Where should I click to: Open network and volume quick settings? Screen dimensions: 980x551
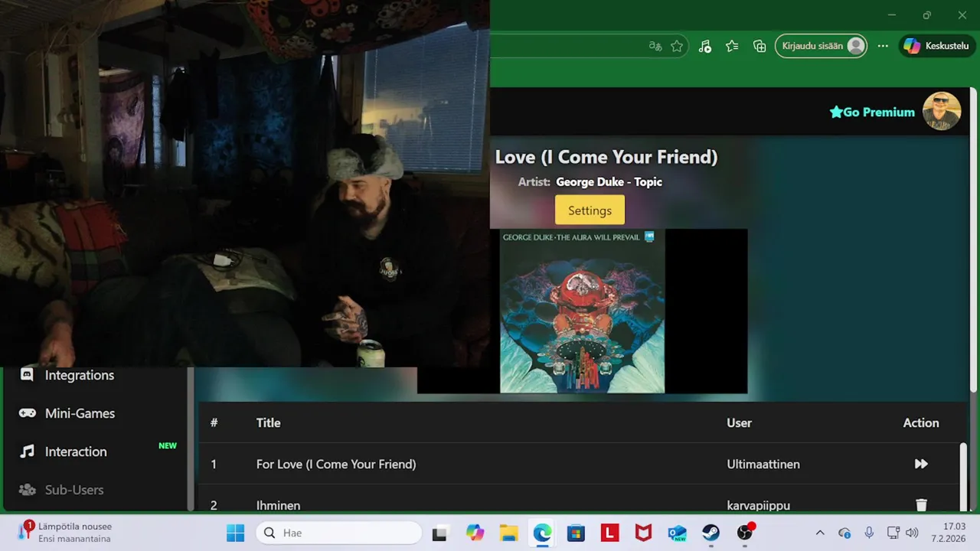pos(902,533)
